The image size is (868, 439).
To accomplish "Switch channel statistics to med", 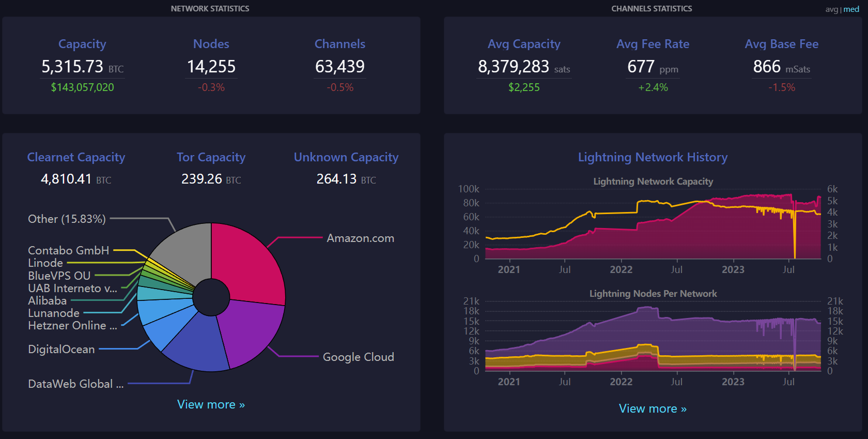I will point(851,9).
